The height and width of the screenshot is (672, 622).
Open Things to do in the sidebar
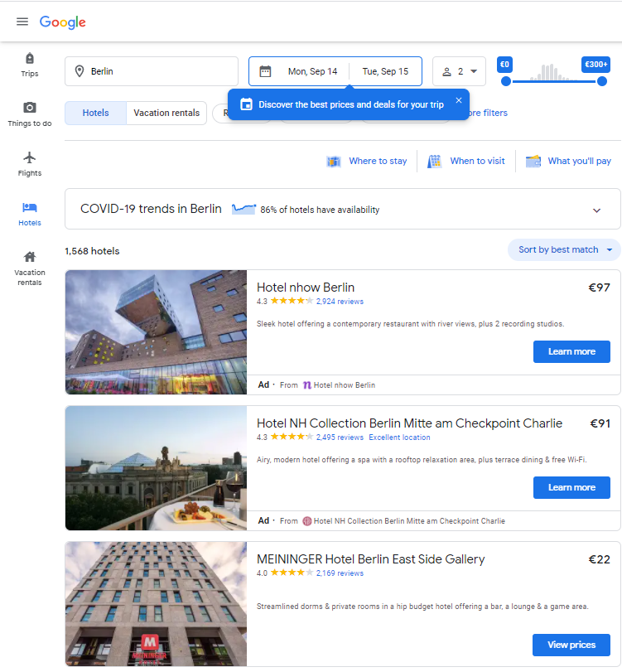(30, 114)
